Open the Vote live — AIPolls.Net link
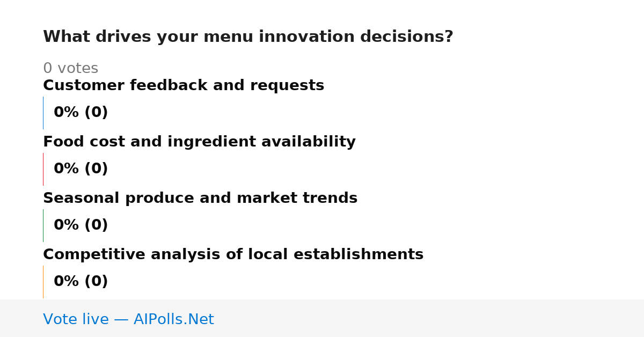644x337 pixels. pyautogui.click(x=128, y=319)
